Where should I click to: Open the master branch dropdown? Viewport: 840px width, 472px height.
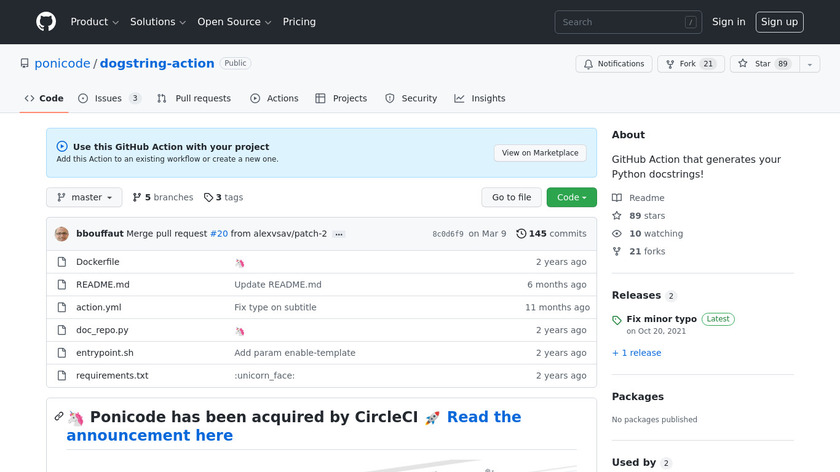point(84,198)
